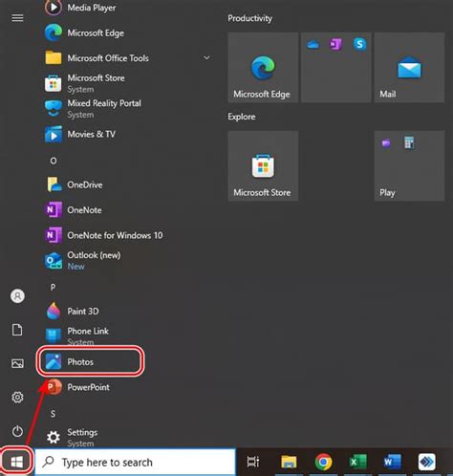The image size is (453, 476).
Task: Expand the Start menu hamburger button
Action: [x=17, y=18]
